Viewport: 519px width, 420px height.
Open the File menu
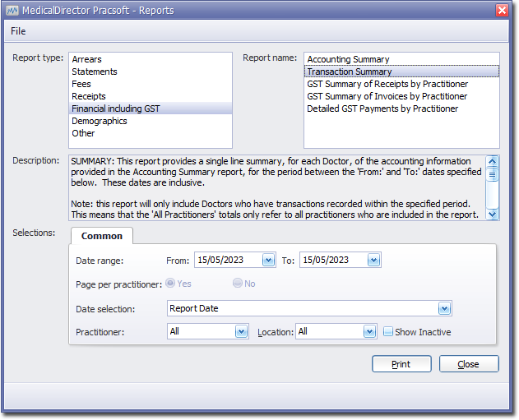pyautogui.click(x=18, y=31)
